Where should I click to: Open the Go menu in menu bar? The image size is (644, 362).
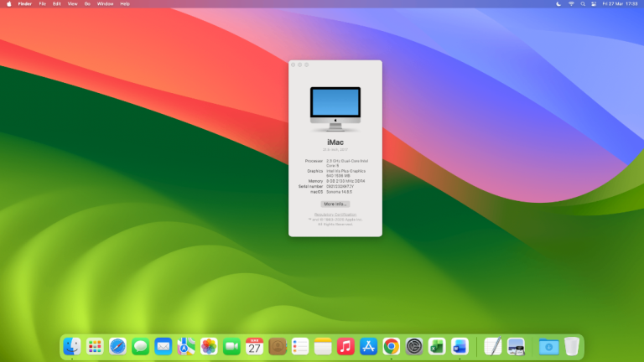point(87,4)
